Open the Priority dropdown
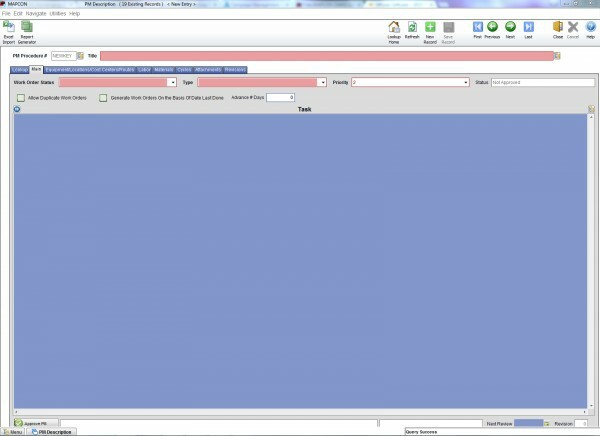 click(x=467, y=82)
